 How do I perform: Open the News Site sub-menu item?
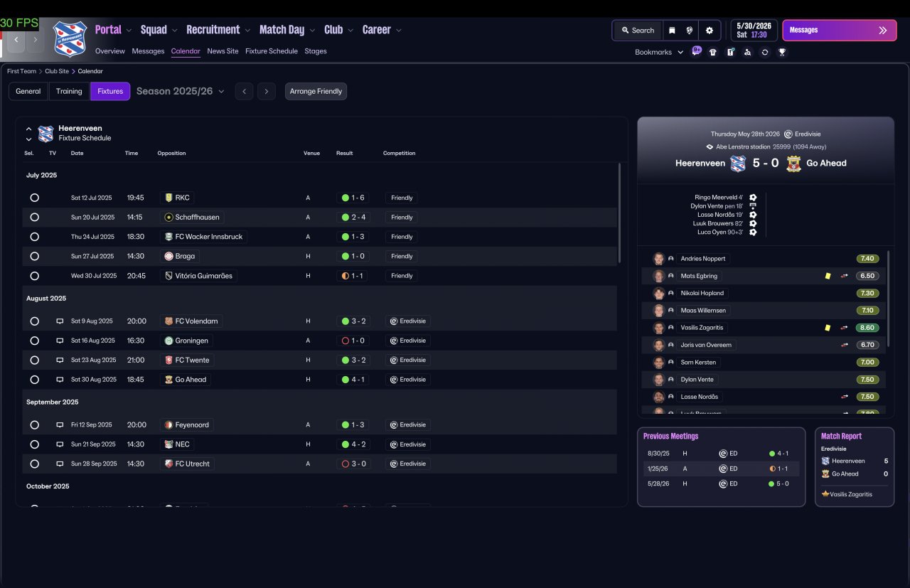[223, 51]
